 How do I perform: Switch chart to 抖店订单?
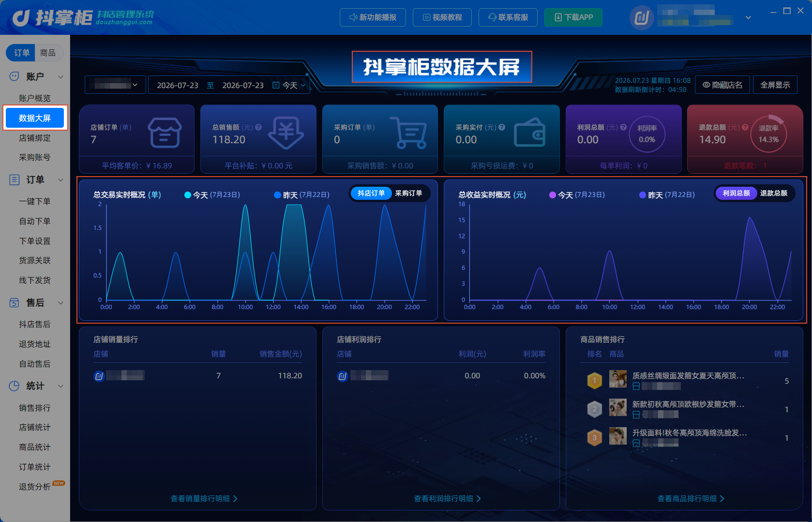pos(371,193)
